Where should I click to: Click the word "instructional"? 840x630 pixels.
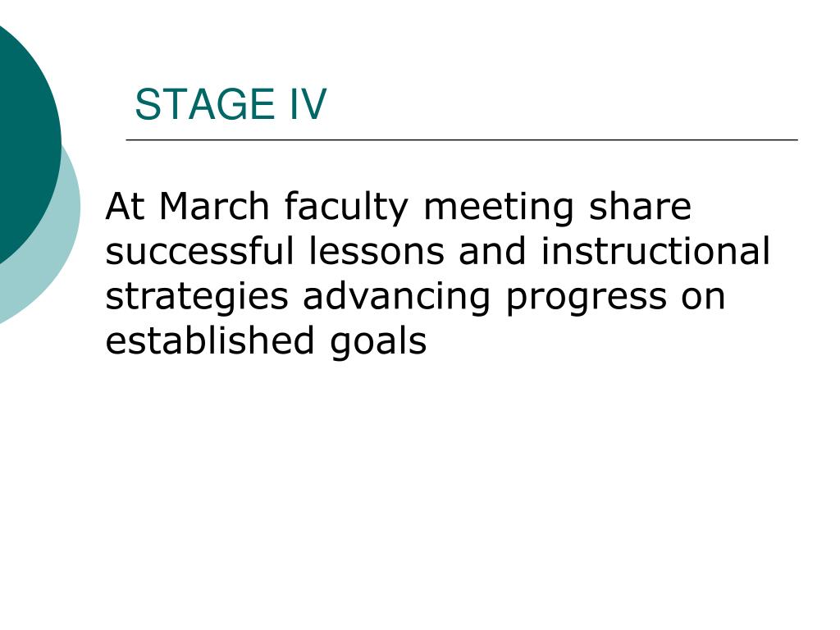point(655,251)
